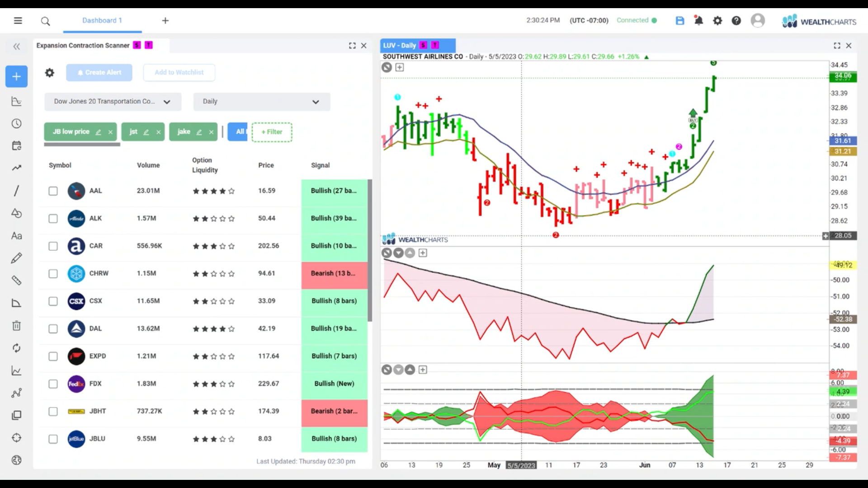This screenshot has height=488, width=868.
Task: Tick the DAL row checkbox
Action: point(53,329)
